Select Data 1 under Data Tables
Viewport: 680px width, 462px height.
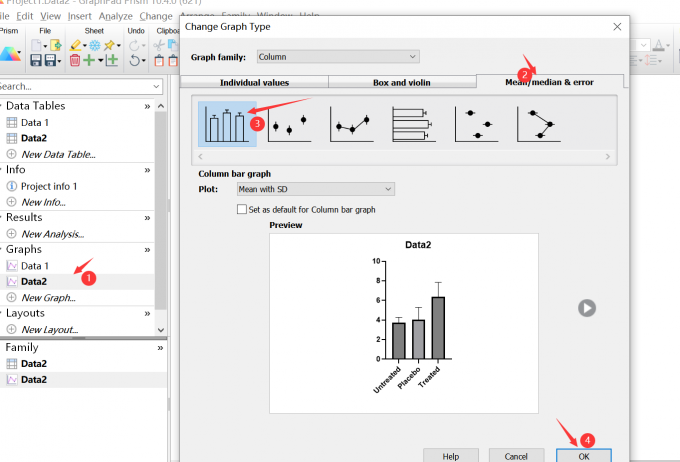point(35,123)
